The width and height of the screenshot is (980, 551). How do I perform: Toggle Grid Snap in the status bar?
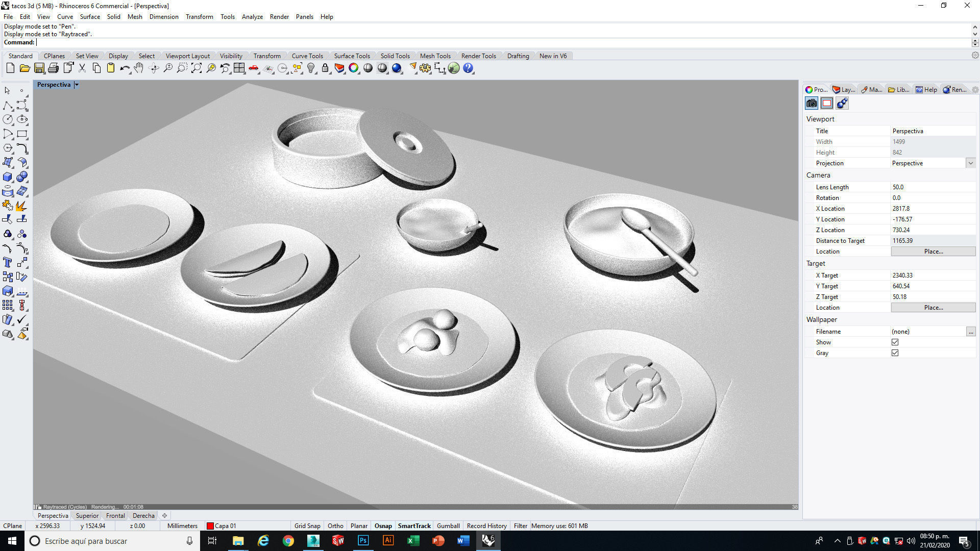[x=307, y=525]
